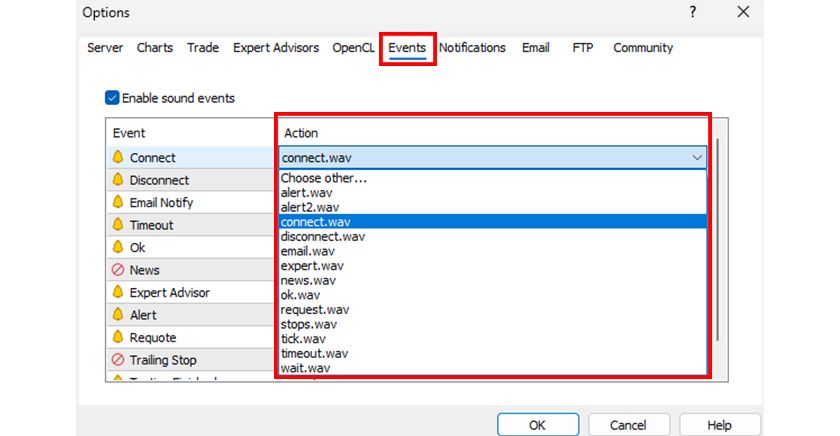
Task: Open the Expert Advisors tab
Action: 276,48
